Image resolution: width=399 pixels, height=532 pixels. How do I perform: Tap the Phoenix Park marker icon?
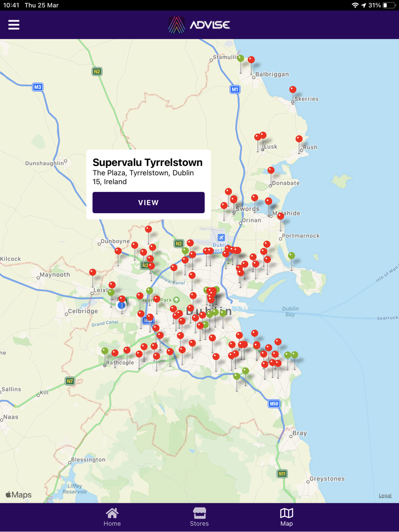(176, 300)
